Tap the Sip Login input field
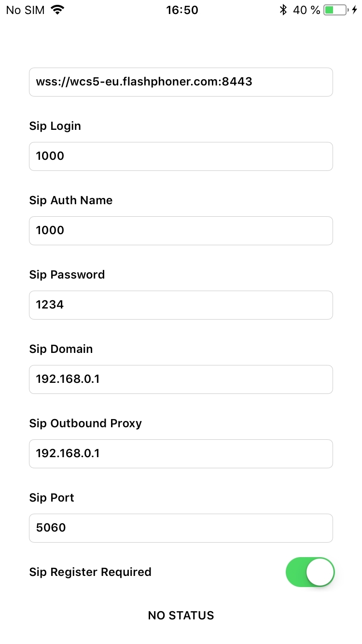362x644 pixels. click(181, 156)
